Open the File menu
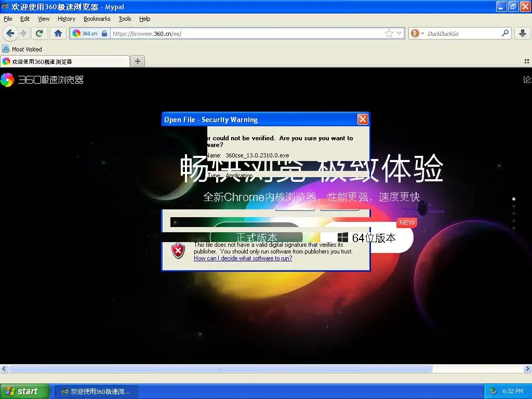 point(8,19)
